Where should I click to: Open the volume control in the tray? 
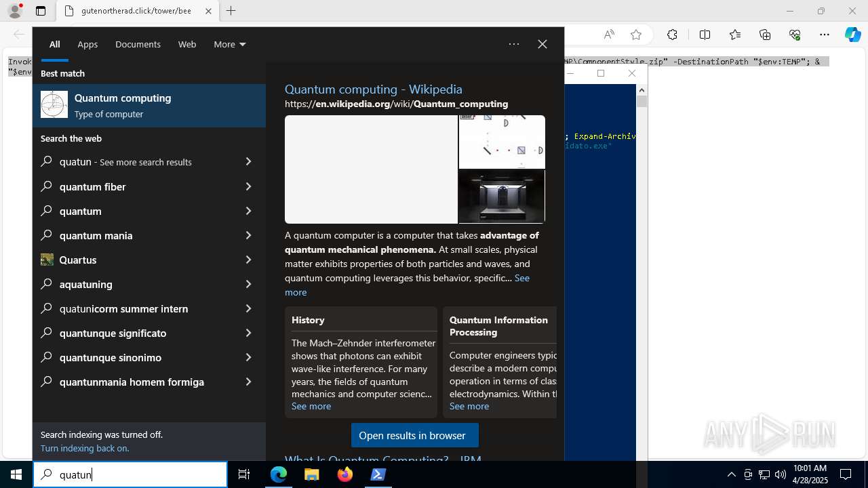[780, 474]
